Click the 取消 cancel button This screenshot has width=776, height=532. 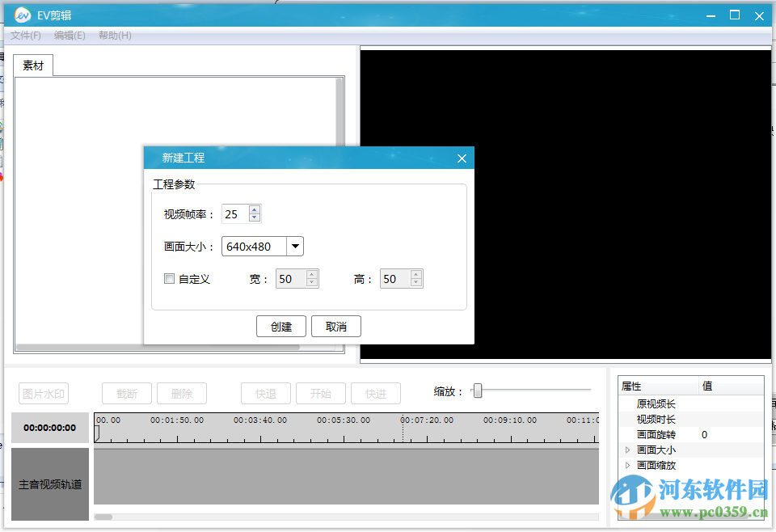click(x=336, y=326)
